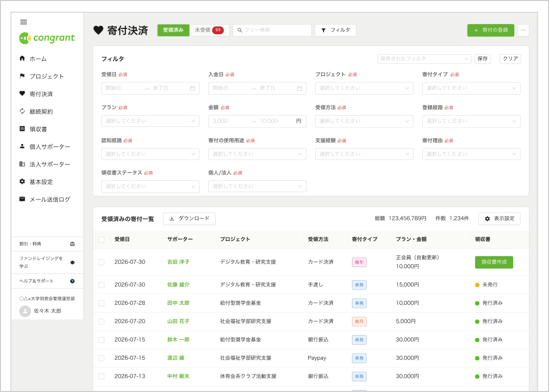The width and height of the screenshot is (549, 392).
Task: Open 個人サポーター in sidebar
Action: (x=50, y=147)
